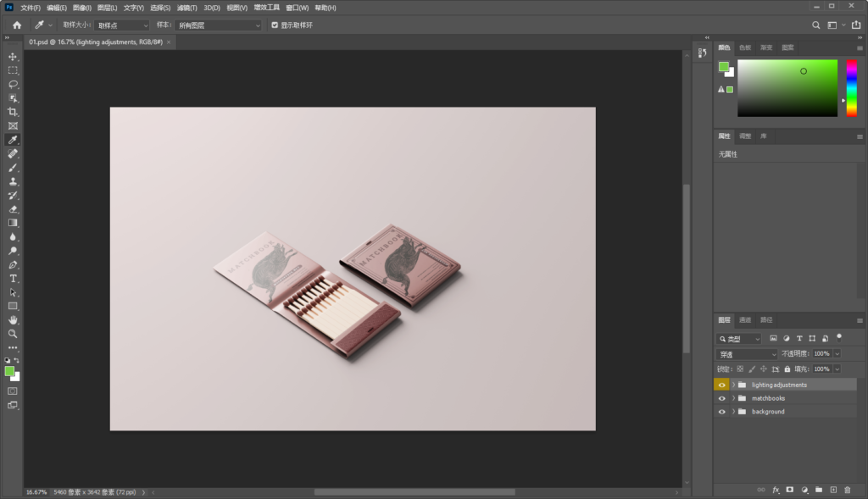Image resolution: width=868 pixels, height=499 pixels.
Task: Open the 滤镜(T) menu
Action: [x=186, y=8]
